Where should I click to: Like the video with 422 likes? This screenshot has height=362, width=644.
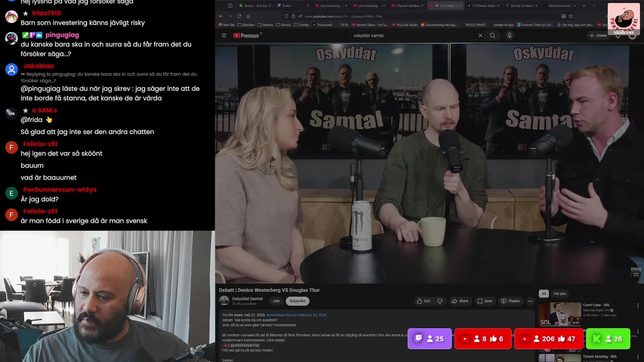coord(423,301)
